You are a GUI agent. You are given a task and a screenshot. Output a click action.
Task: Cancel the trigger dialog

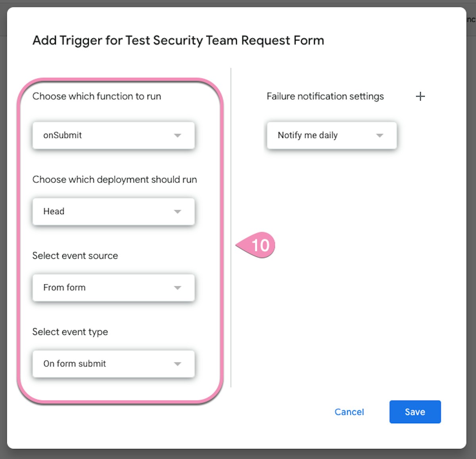coord(349,412)
